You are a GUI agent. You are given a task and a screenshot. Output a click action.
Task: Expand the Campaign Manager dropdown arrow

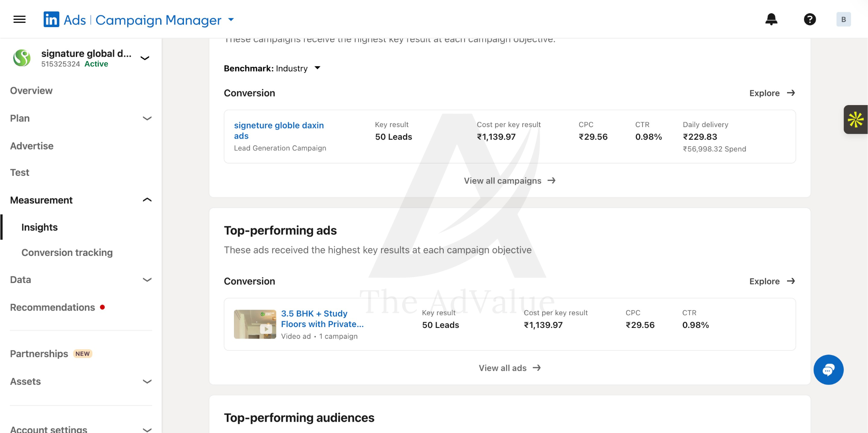tap(231, 19)
